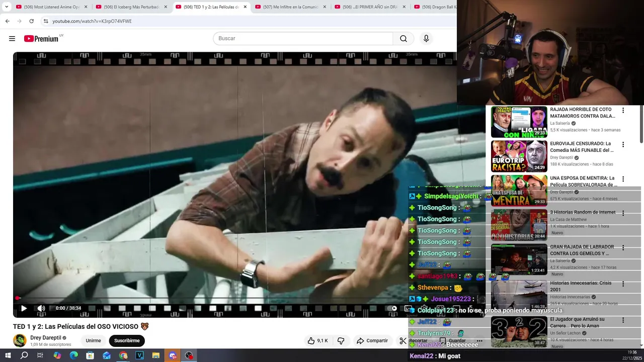Click the address bar URL youtube.com/watch
This screenshot has height=362, width=644.
[x=92, y=21]
